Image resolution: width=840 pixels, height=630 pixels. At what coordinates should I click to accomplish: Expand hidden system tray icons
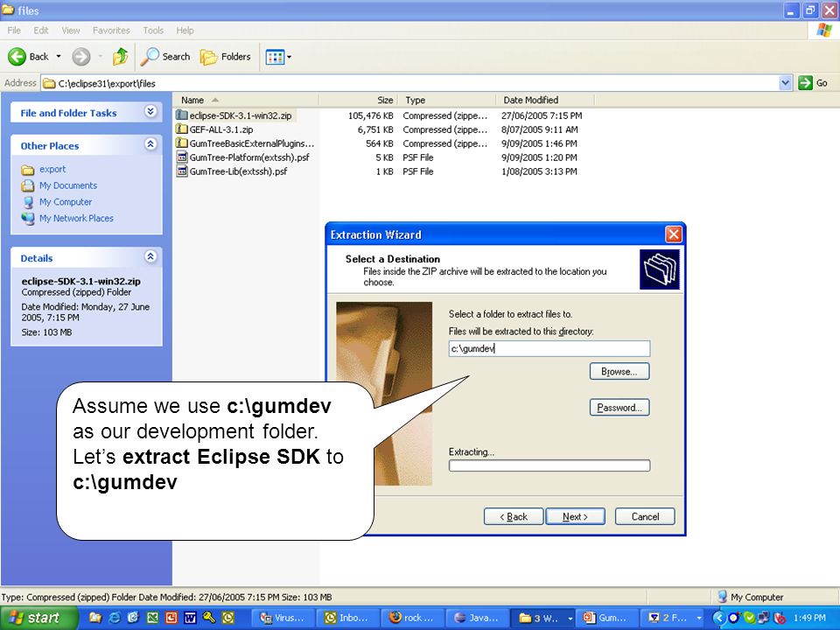(x=718, y=618)
